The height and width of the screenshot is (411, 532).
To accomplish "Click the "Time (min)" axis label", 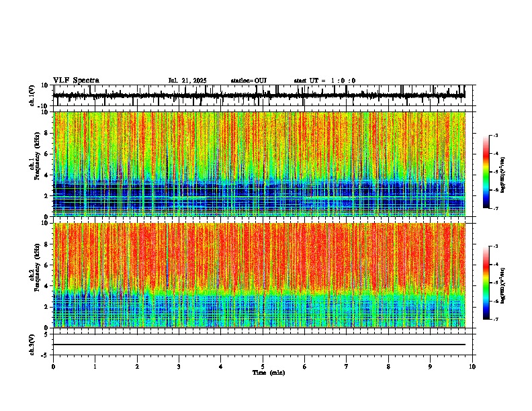I will pos(269,373).
